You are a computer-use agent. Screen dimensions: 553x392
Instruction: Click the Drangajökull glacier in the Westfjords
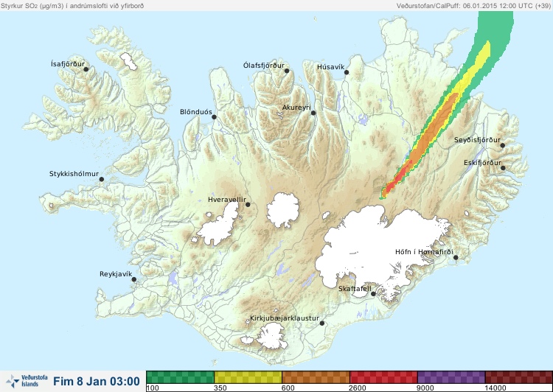[x=128, y=61]
